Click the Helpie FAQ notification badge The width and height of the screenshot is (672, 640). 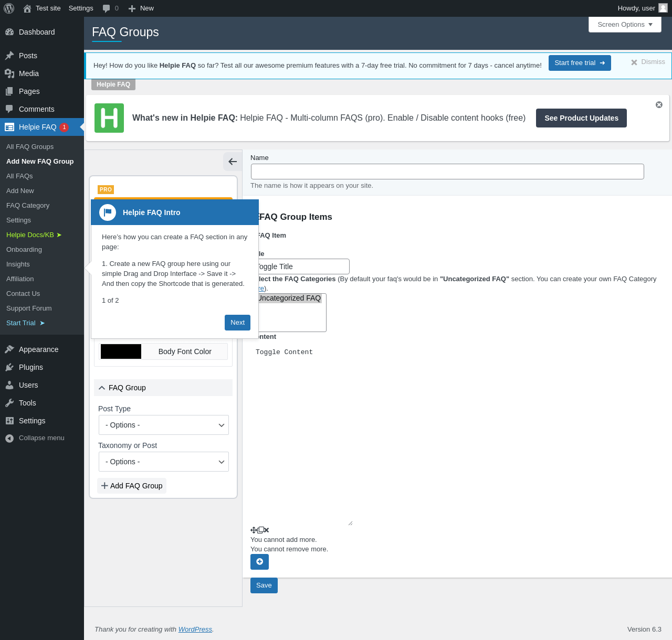[x=64, y=127]
